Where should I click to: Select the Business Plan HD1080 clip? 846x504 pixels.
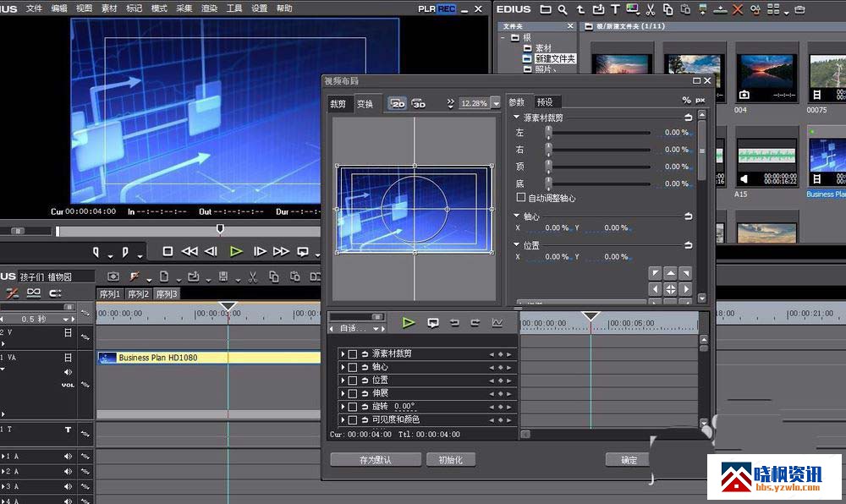tap(209, 358)
